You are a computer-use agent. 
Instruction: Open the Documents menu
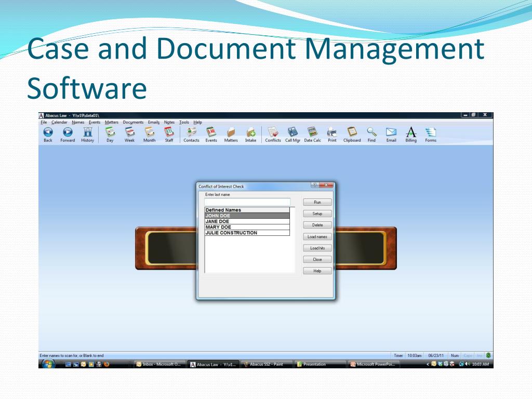coord(133,122)
